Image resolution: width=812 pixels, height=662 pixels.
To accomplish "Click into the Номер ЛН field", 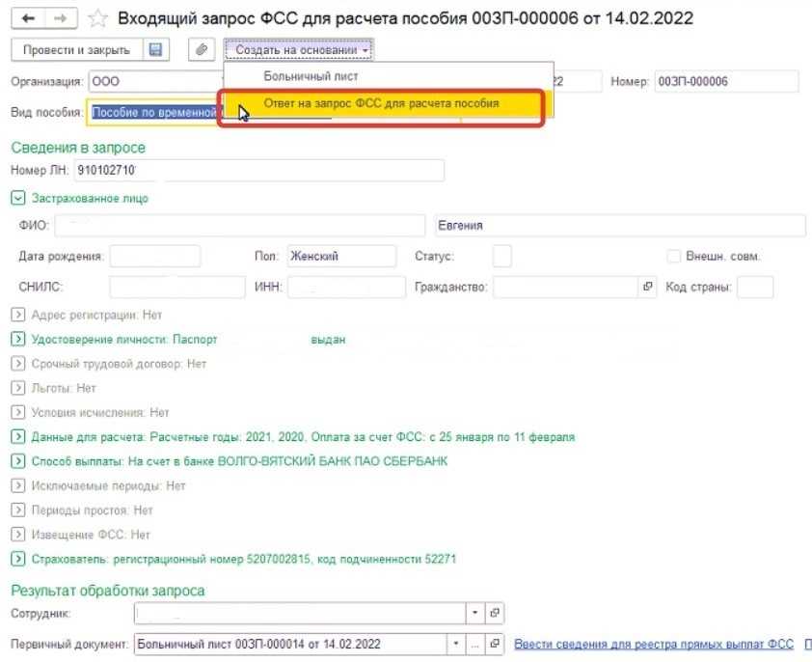I will click(258, 171).
